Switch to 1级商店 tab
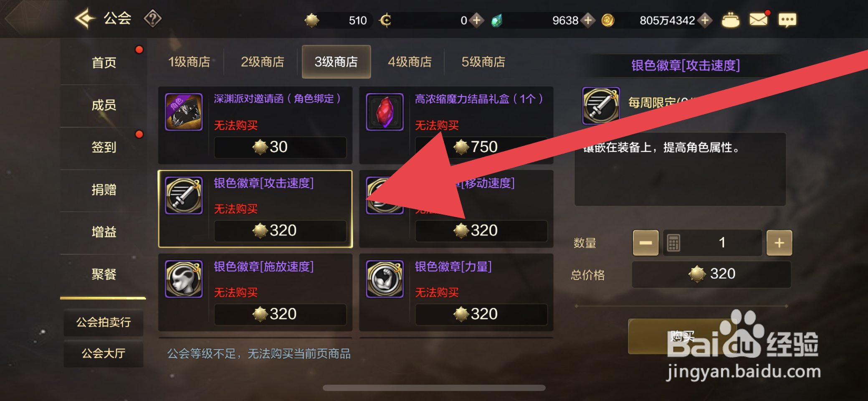The width and height of the screenshot is (868, 401). tap(189, 62)
